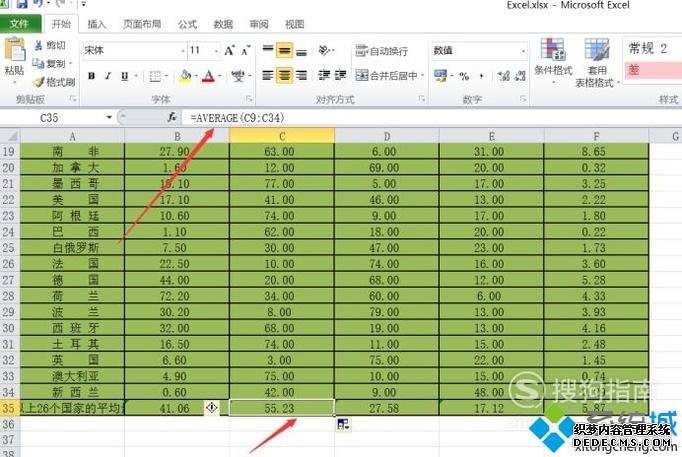Screen dimensions: 682x457
Task: Open Format as Table (套用表格格式)
Action: coord(597,63)
